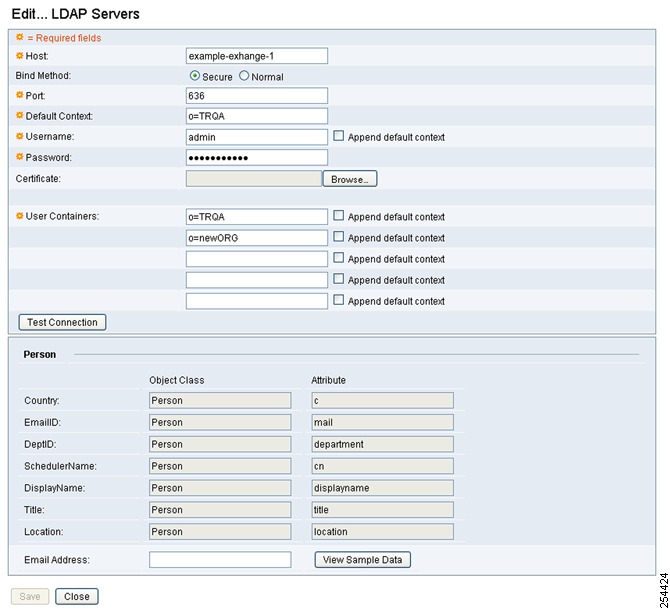Click the DisplayName attribute field showing displayname
Image resolution: width=670 pixels, height=611 pixels.
point(382,488)
